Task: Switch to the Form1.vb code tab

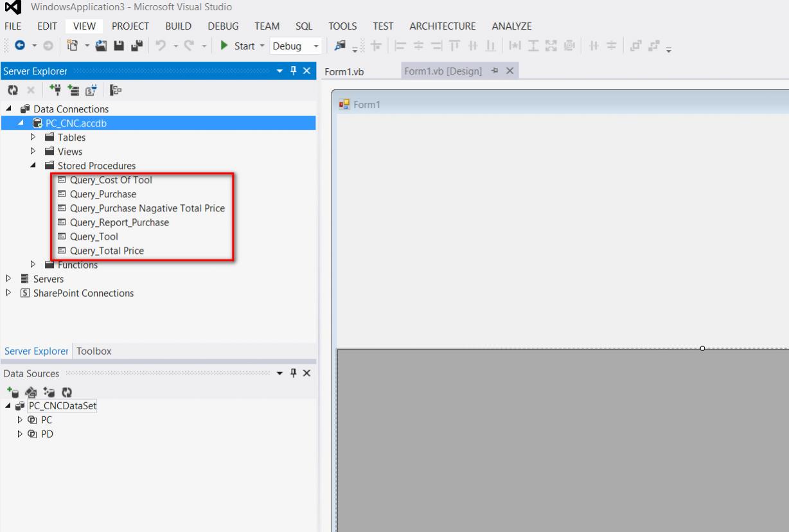Action: tap(344, 71)
